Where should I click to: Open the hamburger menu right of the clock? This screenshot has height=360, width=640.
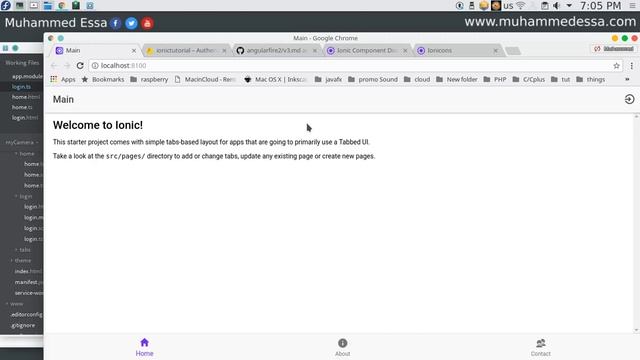click(632, 6)
